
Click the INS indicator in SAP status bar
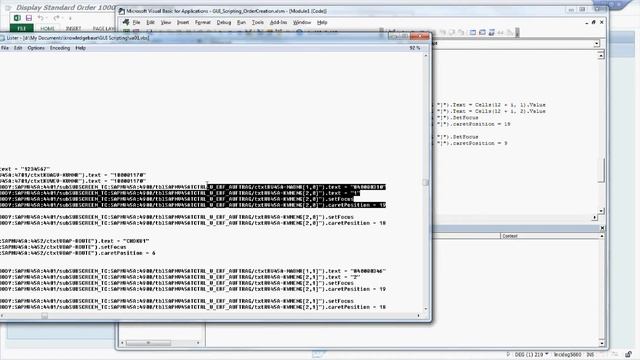point(590,355)
